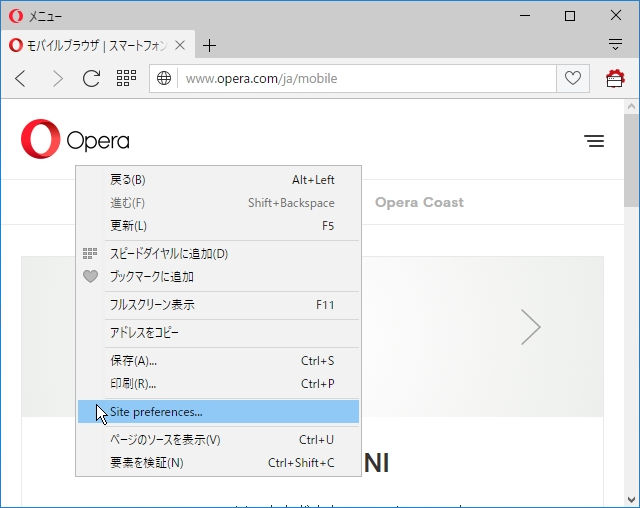Open the Speed Dial grid
The height and width of the screenshot is (508, 640).
pyautogui.click(x=126, y=78)
